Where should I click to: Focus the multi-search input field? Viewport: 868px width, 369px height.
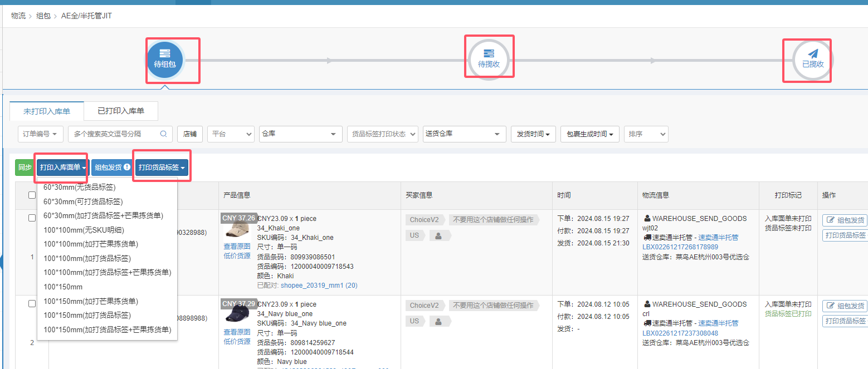[x=119, y=134]
